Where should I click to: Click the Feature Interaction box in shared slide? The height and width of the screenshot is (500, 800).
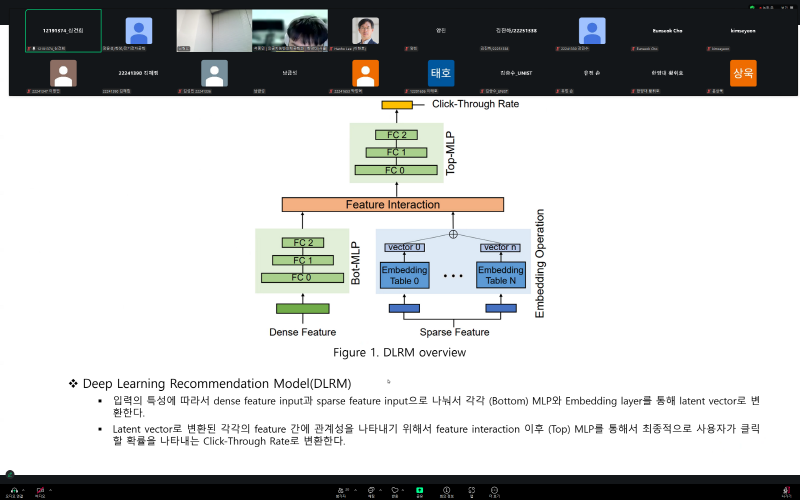[392, 204]
